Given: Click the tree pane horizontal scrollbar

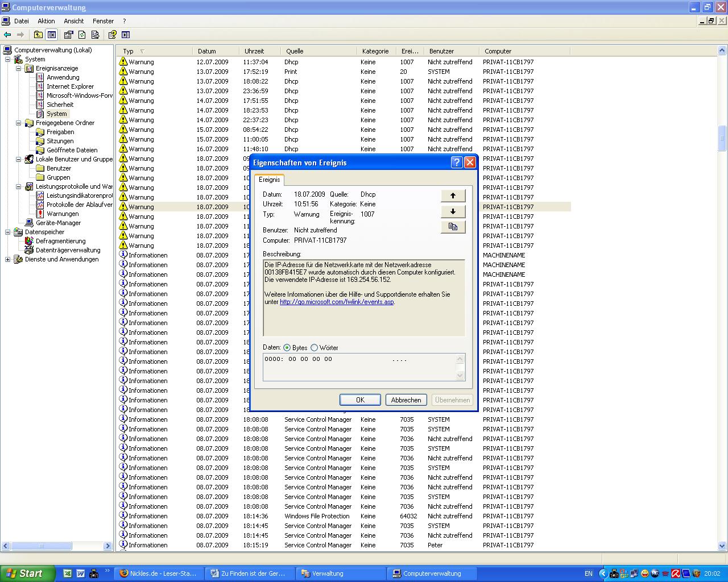Looking at the screenshot, I should (57, 546).
